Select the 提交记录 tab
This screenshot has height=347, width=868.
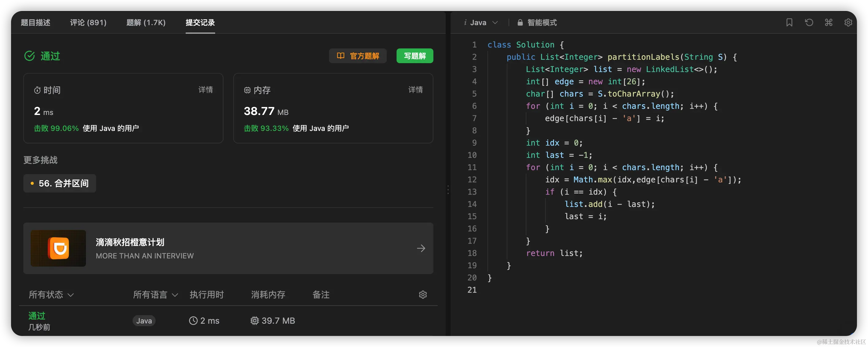(x=200, y=23)
